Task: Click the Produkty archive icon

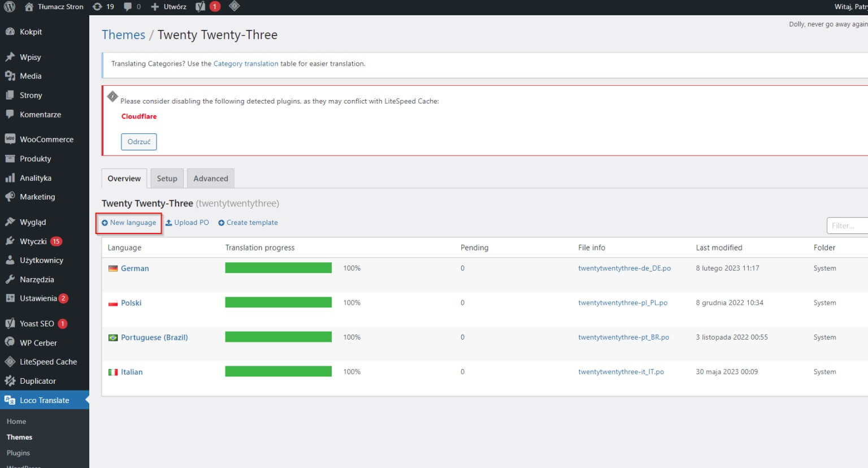Action: [10, 159]
